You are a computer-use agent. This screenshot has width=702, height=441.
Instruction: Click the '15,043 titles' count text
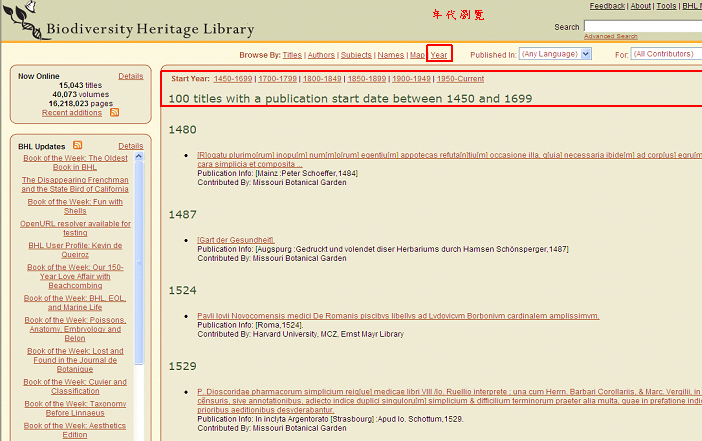pyautogui.click(x=81, y=85)
